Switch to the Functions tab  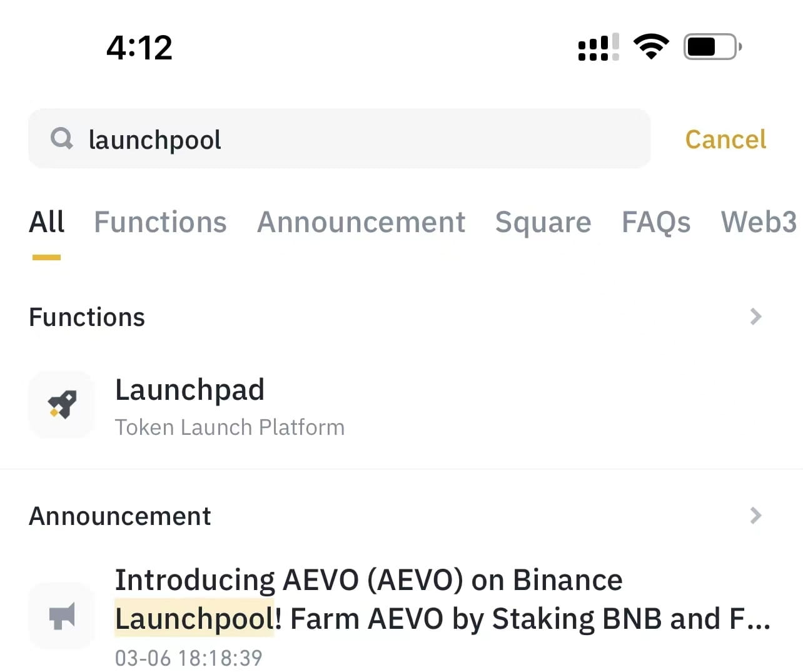coord(160,223)
